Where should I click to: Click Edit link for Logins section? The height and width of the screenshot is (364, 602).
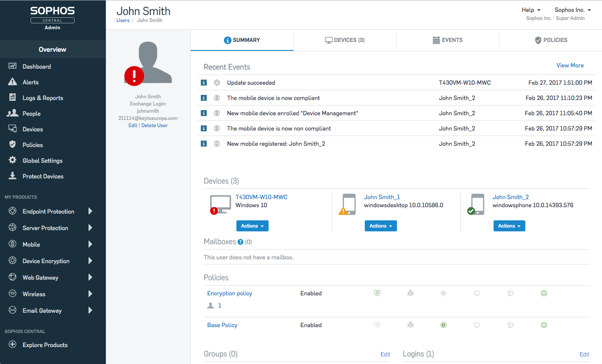tap(584, 354)
